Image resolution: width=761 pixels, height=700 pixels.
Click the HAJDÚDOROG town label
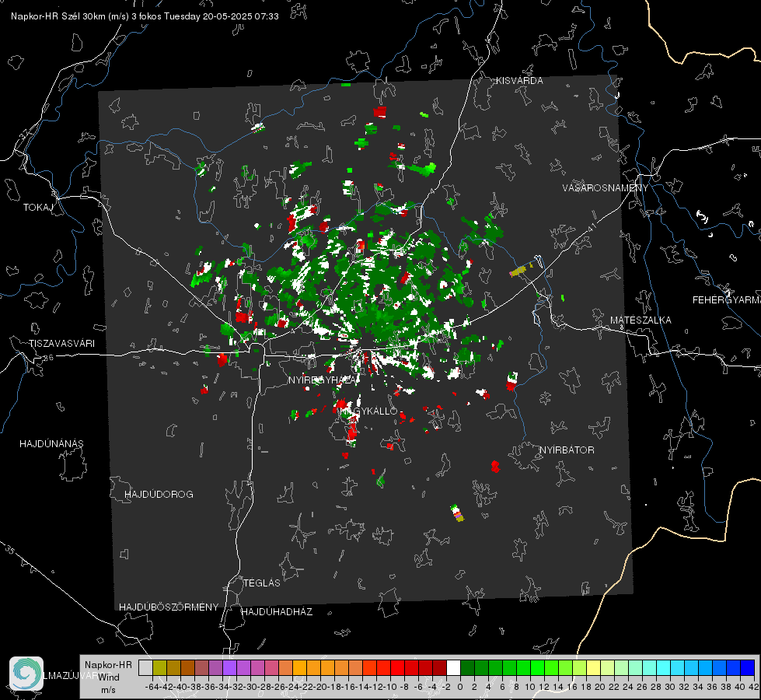pyautogui.click(x=159, y=495)
